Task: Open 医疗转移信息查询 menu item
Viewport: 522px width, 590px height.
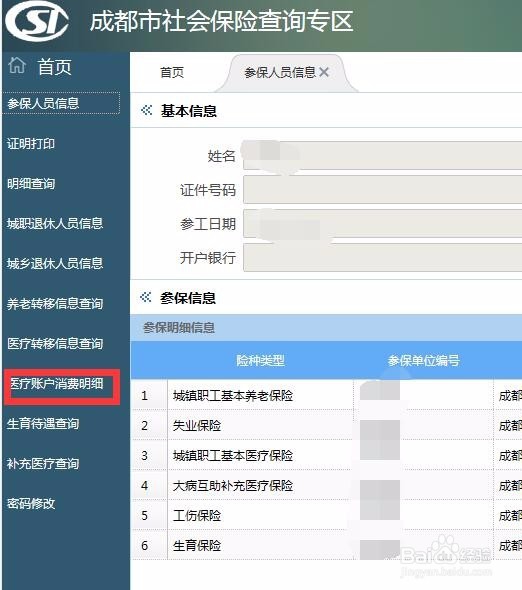Action: click(x=55, y=344)
